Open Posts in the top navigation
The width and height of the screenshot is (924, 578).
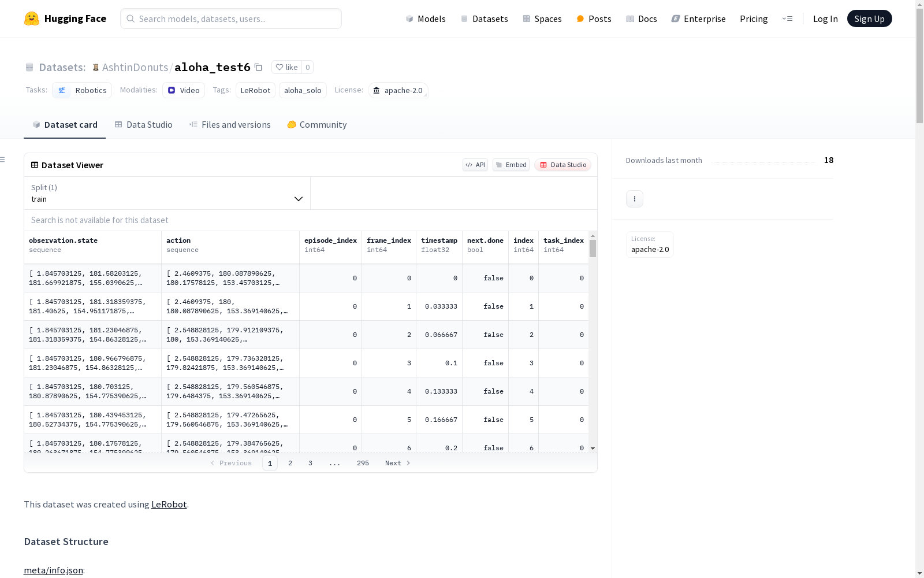pos(594,18)
